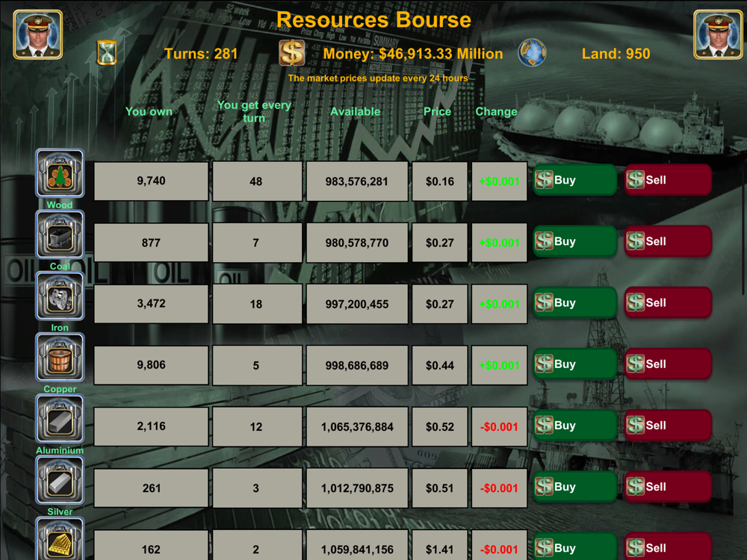Screen dimensions: 747x560
Task: Click the globe land icon
Action: [x=532, y=52]
